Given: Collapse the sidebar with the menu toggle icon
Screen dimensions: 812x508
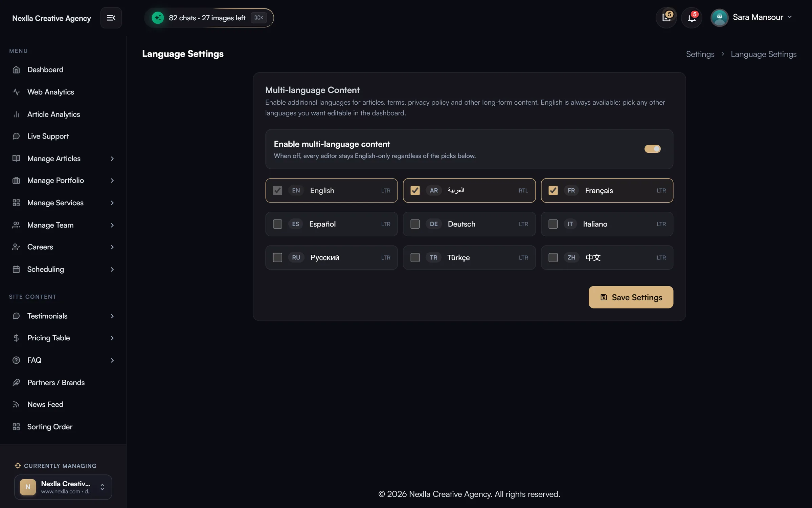Looking at the screenshot, I should (x=111, y=18).
